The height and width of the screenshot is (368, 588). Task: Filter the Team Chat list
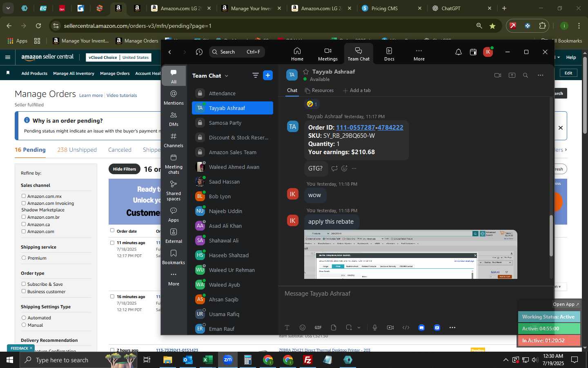coord(256,75)
